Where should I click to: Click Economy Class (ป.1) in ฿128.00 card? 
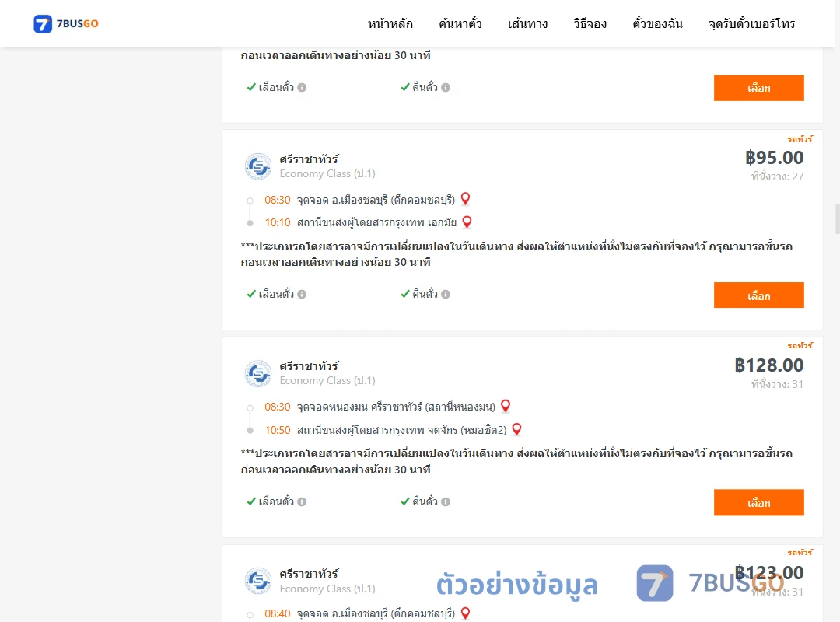click(327, 380)
